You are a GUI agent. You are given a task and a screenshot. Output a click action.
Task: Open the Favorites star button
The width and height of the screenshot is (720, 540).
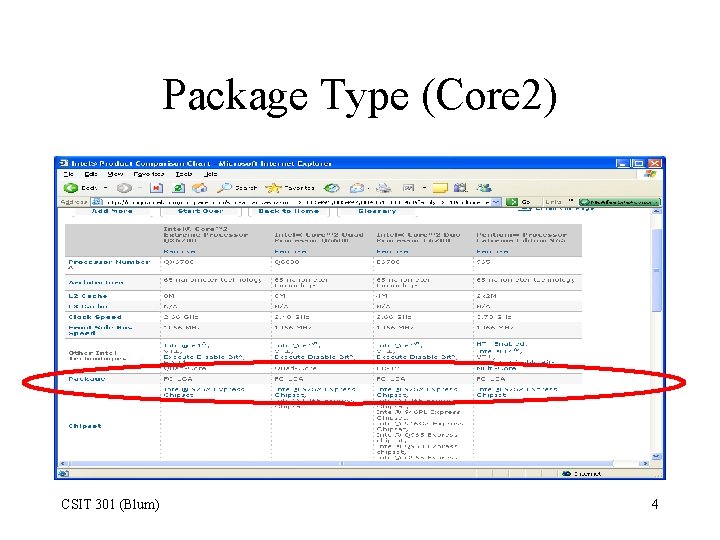(290, 188)
